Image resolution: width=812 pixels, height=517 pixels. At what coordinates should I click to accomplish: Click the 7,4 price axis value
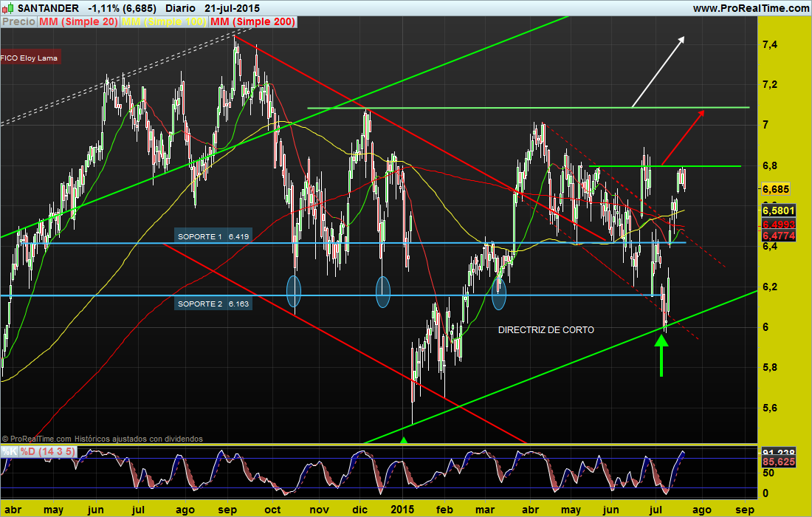(769, 44)
